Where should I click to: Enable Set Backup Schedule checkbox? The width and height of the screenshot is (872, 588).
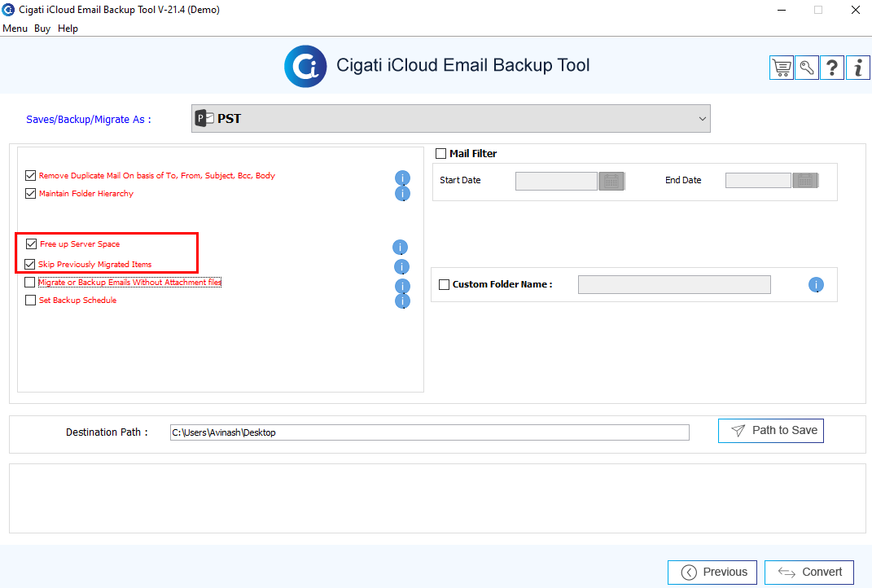[x=31, y=301]
